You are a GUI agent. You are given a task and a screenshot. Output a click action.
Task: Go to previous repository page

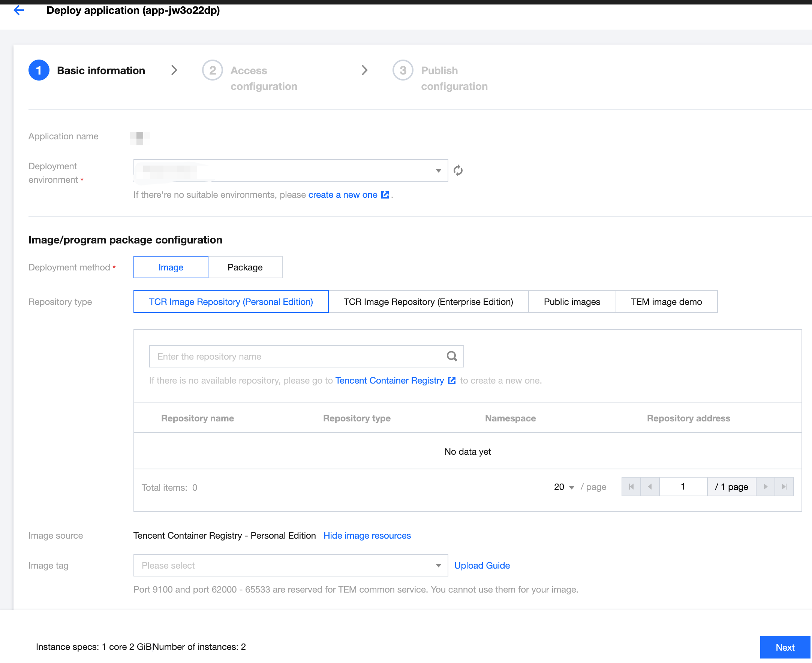coord(650,487)
